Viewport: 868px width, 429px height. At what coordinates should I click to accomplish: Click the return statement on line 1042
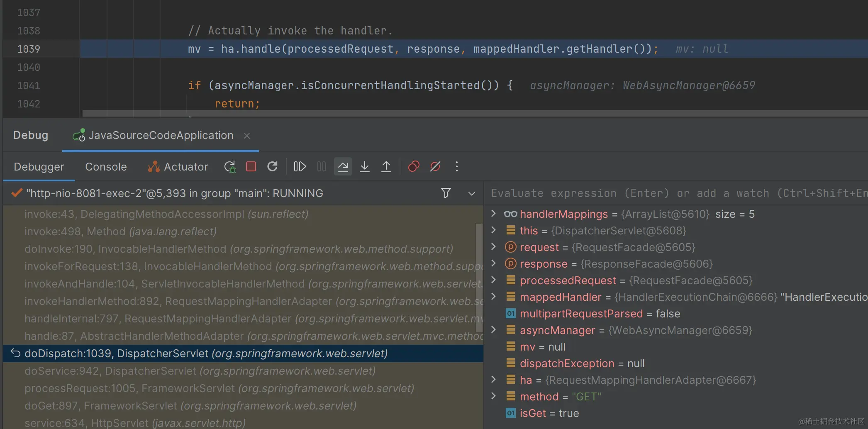coord(237,104)
